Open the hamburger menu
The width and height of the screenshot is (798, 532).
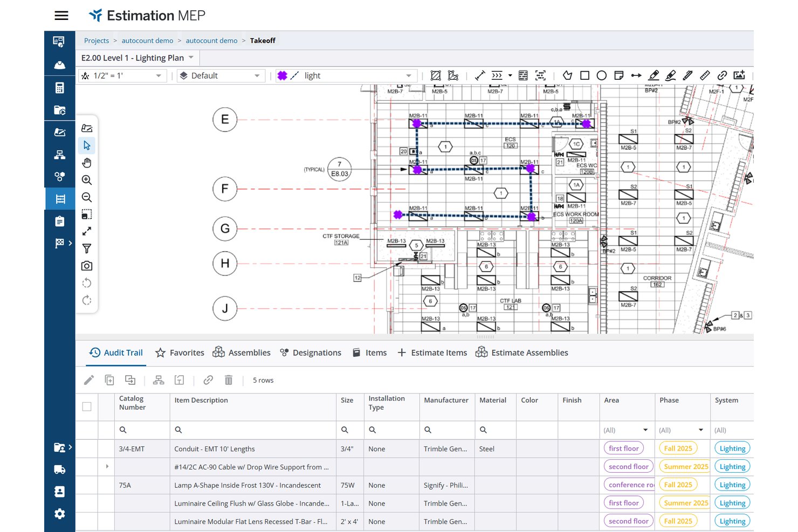(61, 16)
